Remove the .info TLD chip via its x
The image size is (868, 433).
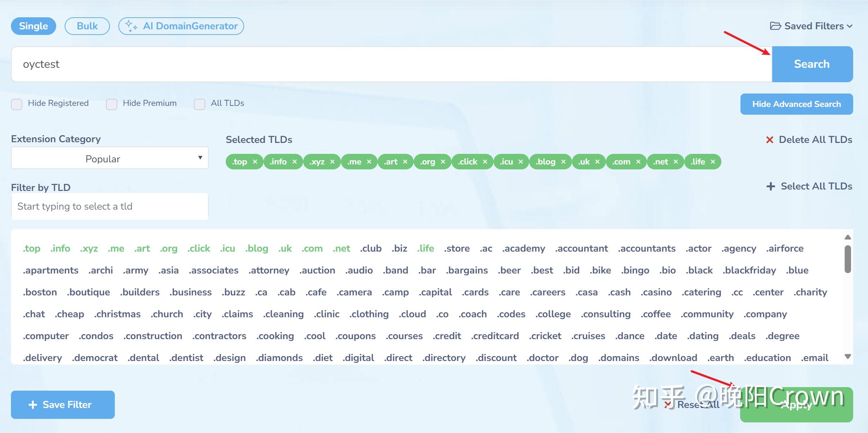294,162
